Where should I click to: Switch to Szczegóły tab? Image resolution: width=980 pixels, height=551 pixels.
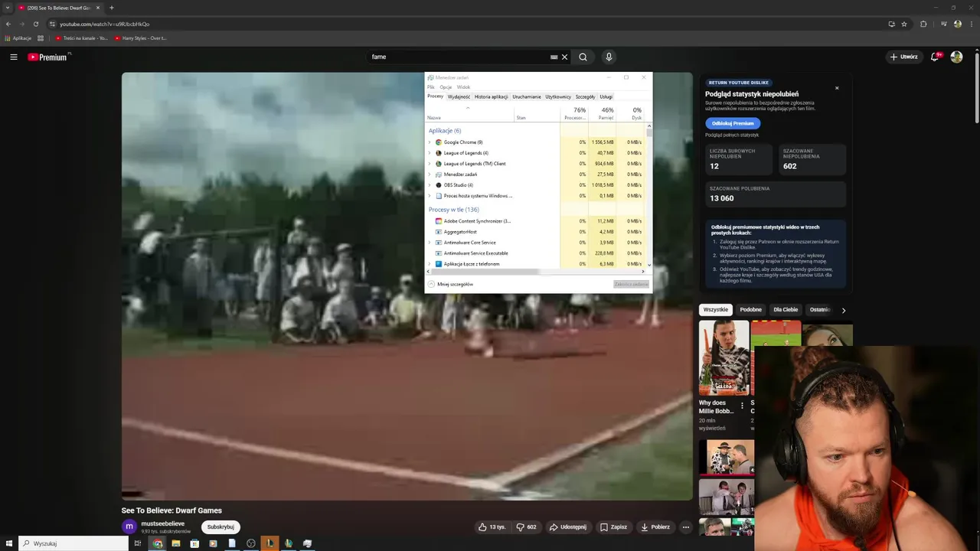tap(585, 96)
